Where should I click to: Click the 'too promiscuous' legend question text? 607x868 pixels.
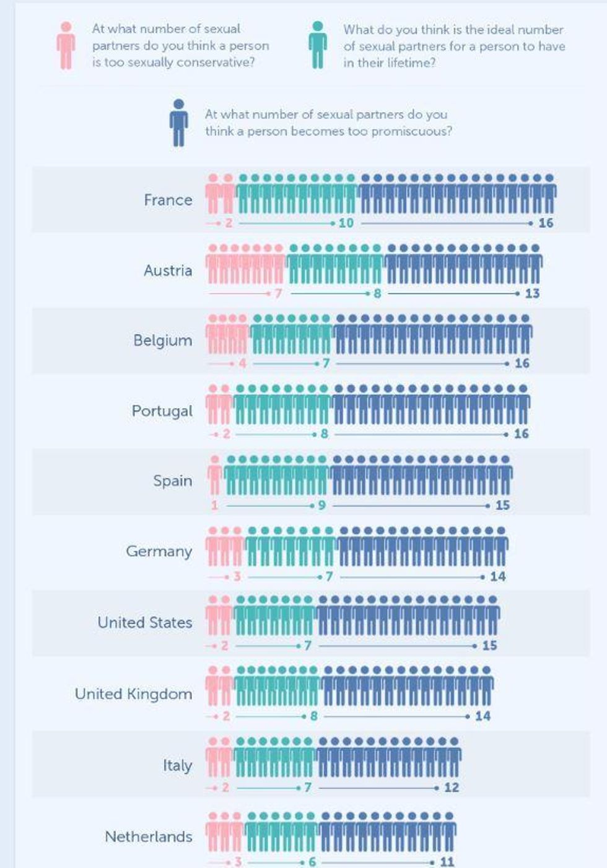[x=328, y=123]
